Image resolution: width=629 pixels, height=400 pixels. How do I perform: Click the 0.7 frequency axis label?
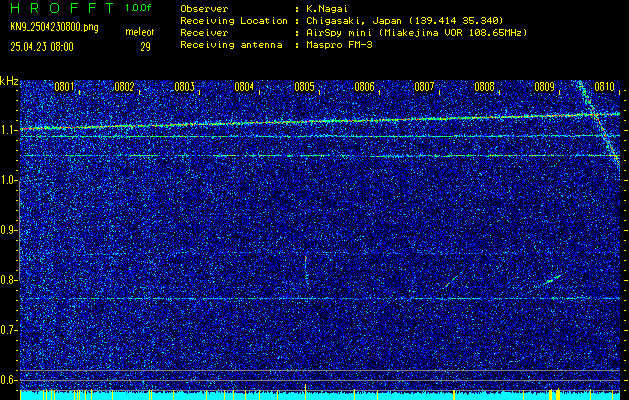pos(8,330)
